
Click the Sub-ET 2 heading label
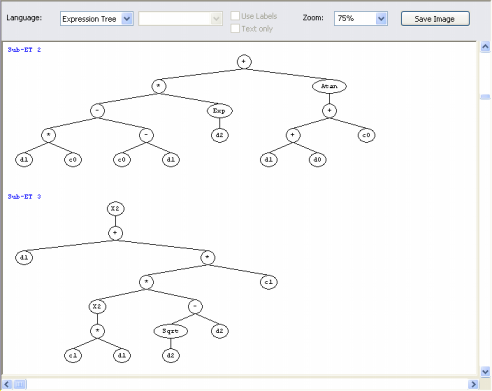click(24, 50)
